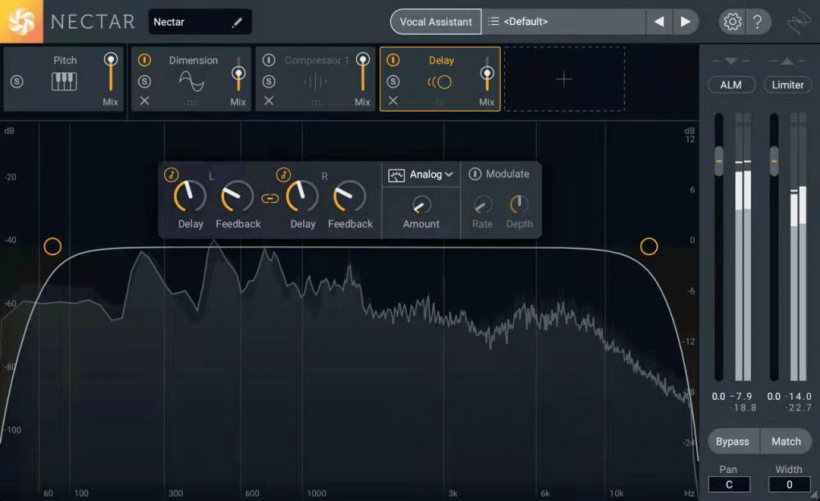Viewport: 820px width, 501px height.
Task: Click the Analog mode picture icon
Action: (x=396, y=175)
